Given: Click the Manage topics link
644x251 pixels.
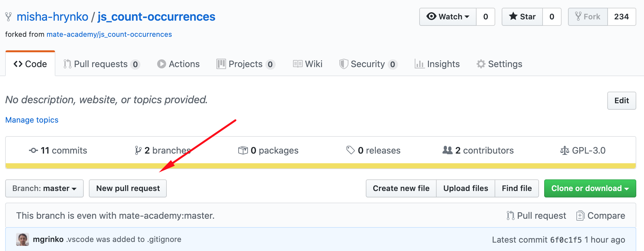Looking at the screenshot, I should (32, 120).
